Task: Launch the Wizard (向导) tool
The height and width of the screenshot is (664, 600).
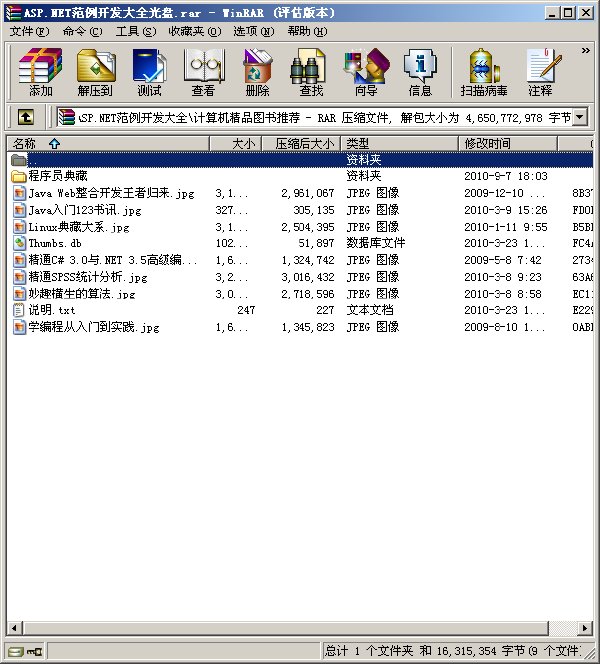Action: (366, 72)
